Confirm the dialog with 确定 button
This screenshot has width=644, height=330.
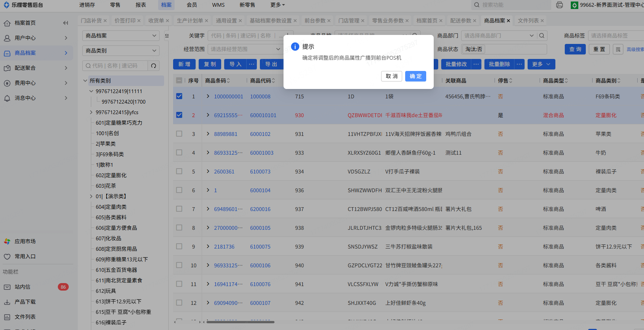[415, 76]
